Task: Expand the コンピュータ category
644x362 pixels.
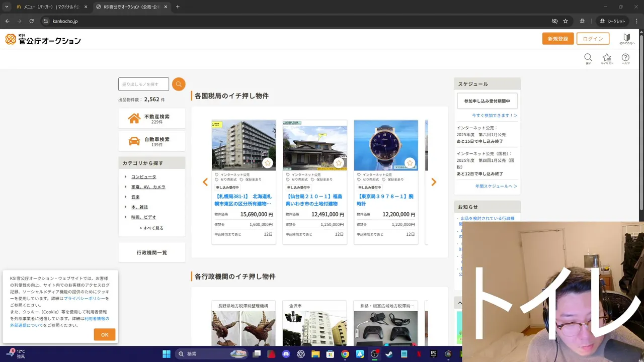Action: pyautogui.click(x=143, y=176)
